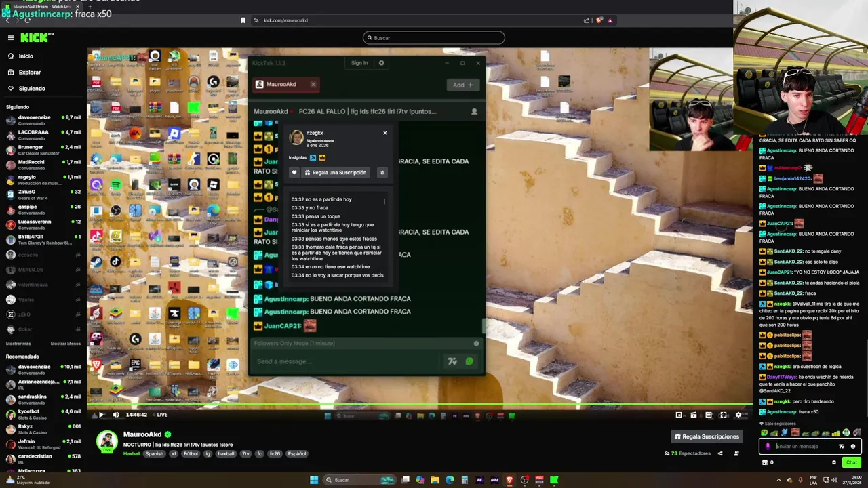Click the first quick emote under chat
This screenshot has width=868, height=488.
(x=764, y=433)
